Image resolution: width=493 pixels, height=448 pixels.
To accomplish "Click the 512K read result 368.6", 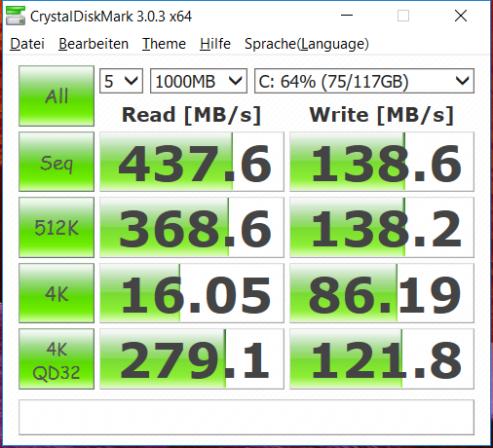I will pos(192,227).
